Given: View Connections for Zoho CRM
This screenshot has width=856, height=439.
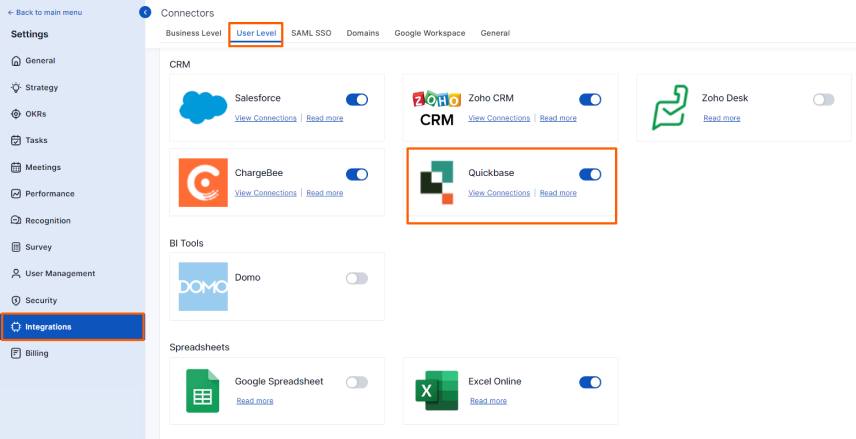Looking at the screenshot, I should click(499, 118).
